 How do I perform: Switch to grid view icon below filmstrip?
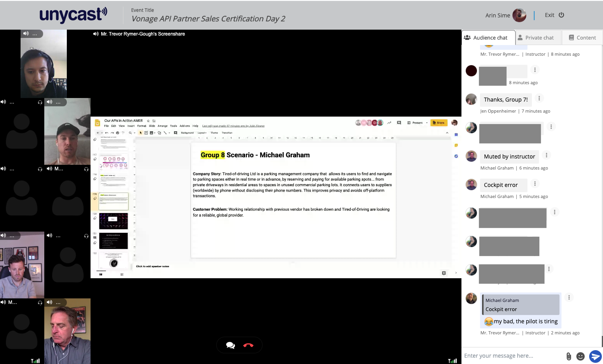122,274
